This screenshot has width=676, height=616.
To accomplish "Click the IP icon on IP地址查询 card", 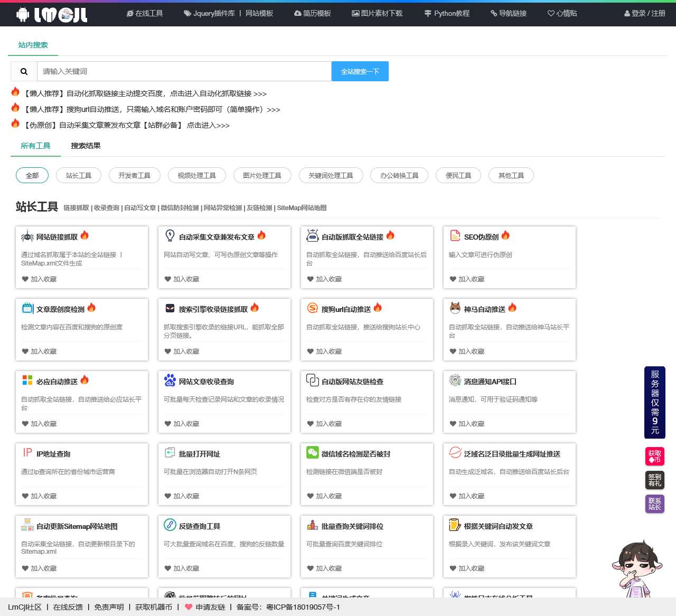I will [x=27, y=452].
